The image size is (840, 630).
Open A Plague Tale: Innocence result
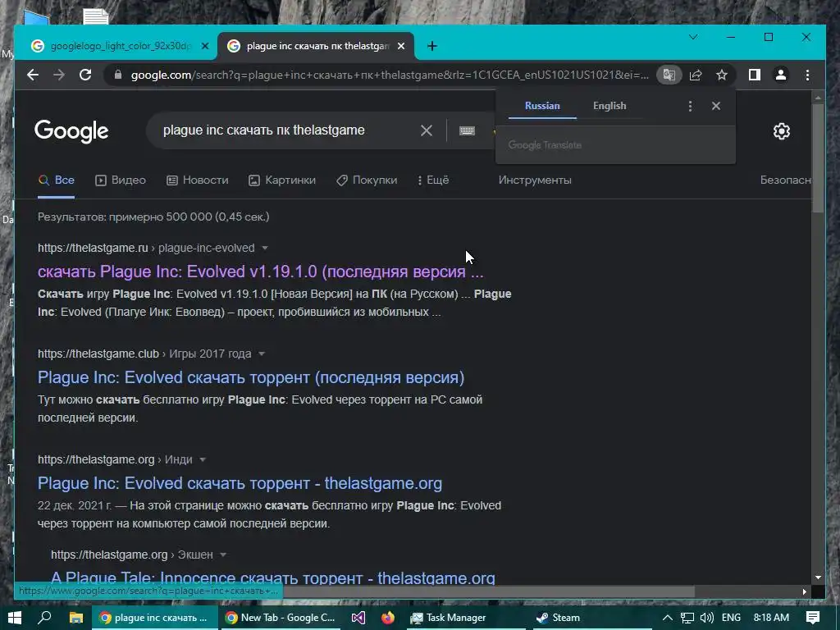(272, 577)
